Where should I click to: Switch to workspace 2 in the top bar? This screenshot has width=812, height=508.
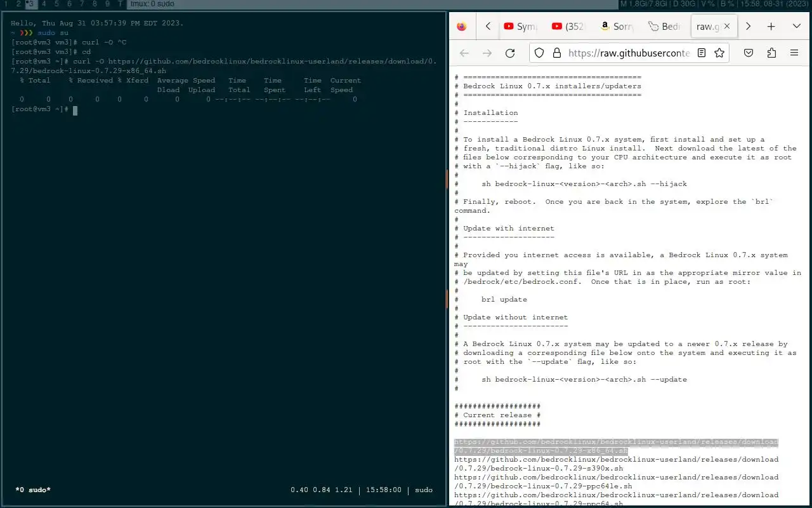[x=18, y=4]
